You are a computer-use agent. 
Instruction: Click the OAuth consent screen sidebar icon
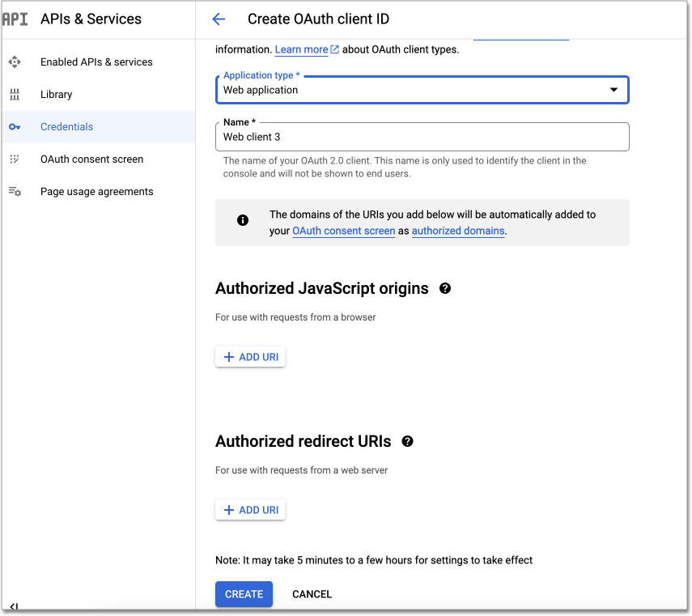click(x=14, y=159)
